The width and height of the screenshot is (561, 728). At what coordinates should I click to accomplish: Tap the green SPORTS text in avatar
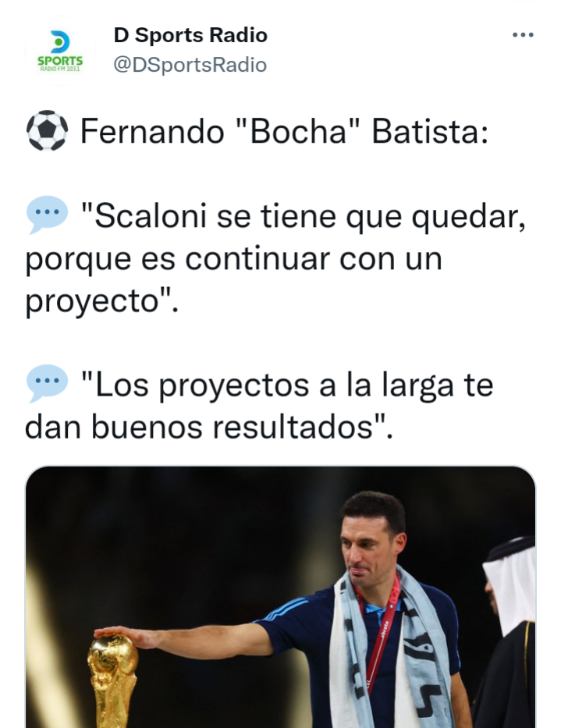point(60,61)
